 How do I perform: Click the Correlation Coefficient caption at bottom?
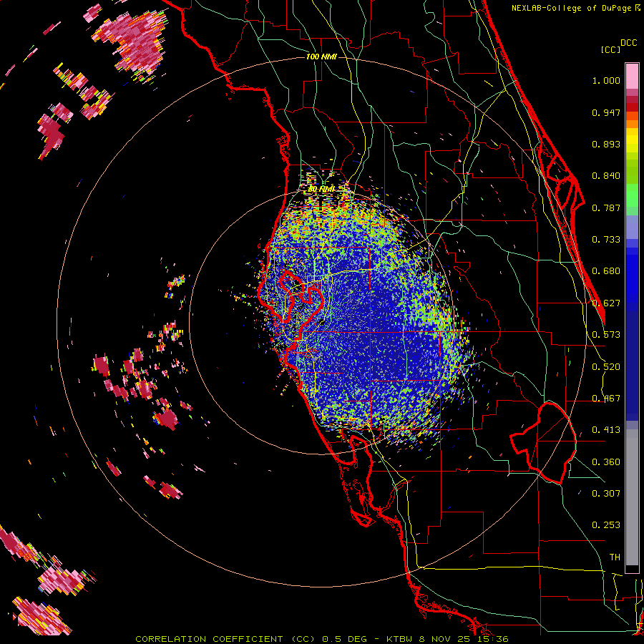coord(321,639)
